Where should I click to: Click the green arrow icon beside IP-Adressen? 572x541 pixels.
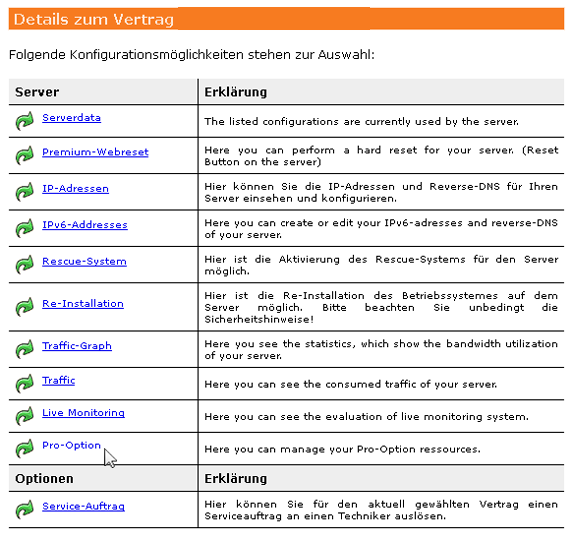click(x=24, y=192)
